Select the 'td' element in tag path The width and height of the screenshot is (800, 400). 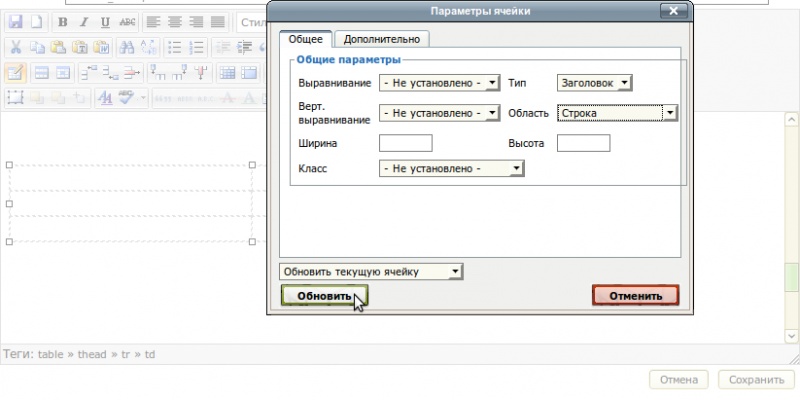click(x=149, y=354)
